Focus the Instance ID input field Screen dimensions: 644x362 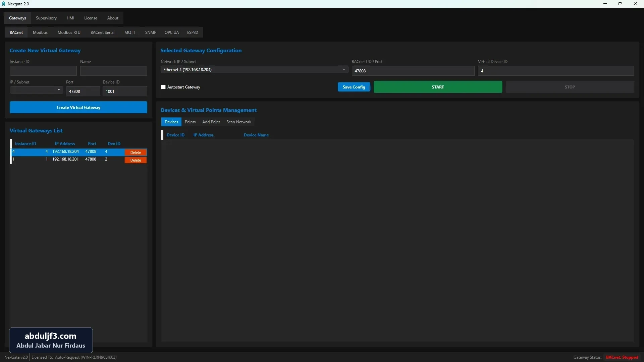click(43, 71)
